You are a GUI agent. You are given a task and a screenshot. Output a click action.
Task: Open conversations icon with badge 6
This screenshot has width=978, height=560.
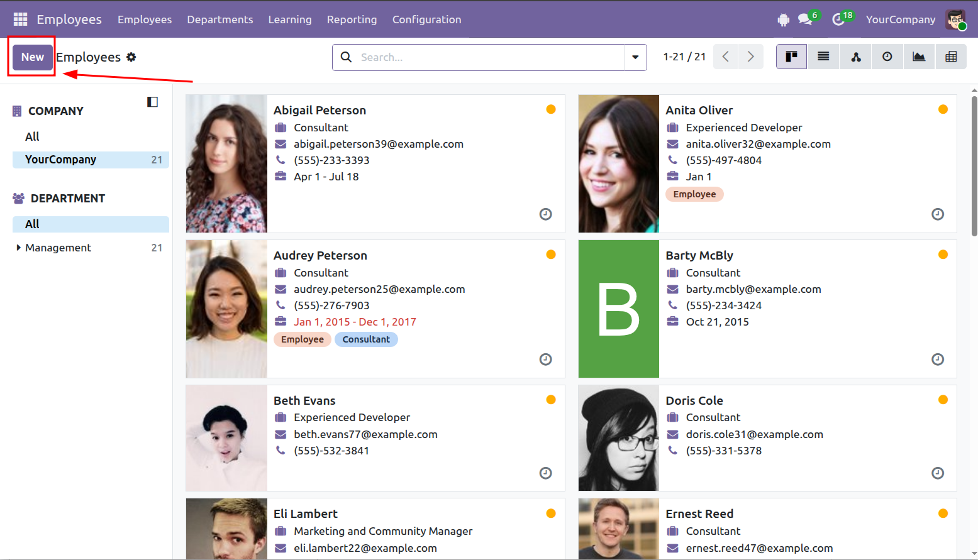pyautogui.click(x=806, y=19)
